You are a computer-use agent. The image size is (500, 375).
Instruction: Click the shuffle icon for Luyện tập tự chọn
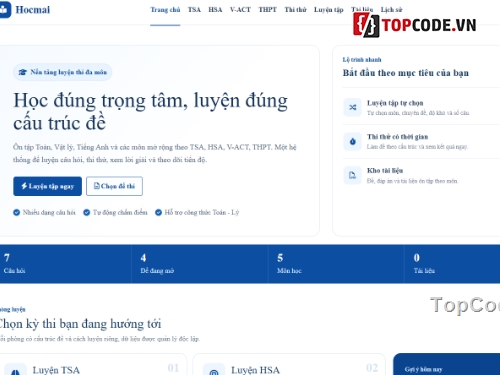coord(352,107)
